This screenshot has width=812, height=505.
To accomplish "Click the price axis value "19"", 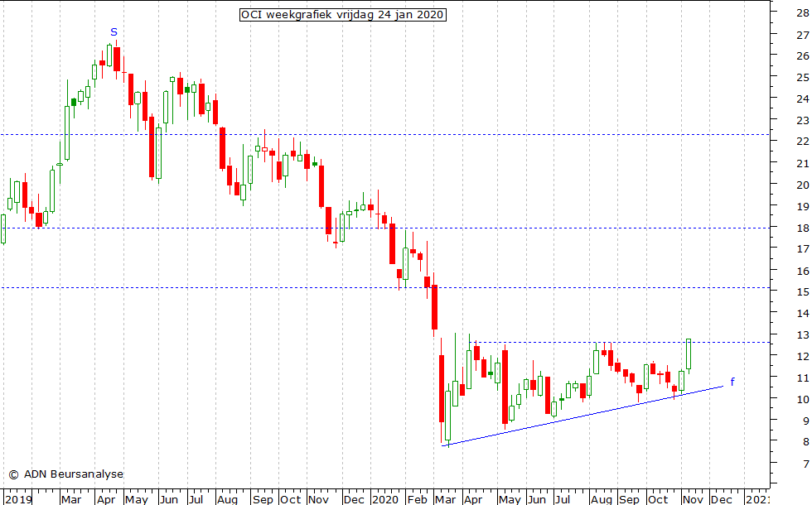I will 803,206.
